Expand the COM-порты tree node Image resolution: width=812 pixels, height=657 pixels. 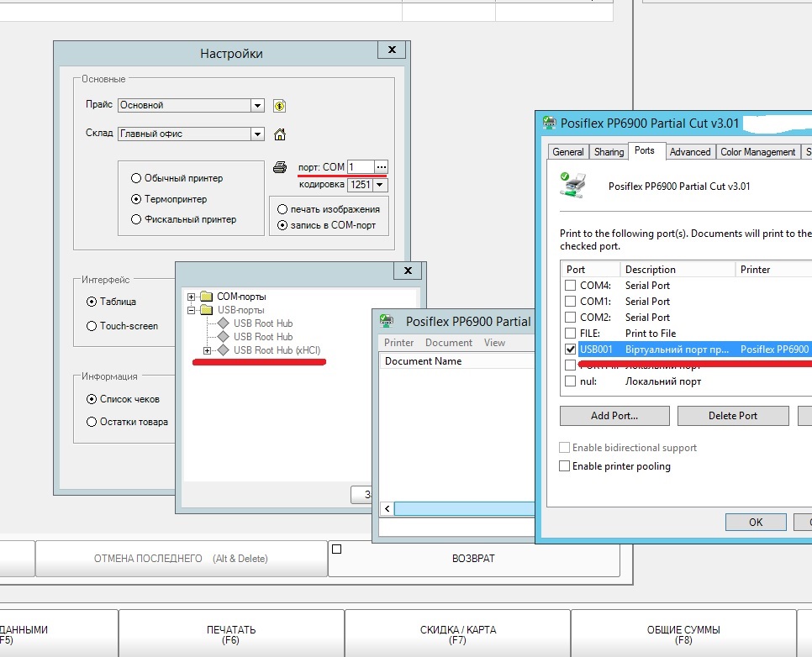pos(191,297)
